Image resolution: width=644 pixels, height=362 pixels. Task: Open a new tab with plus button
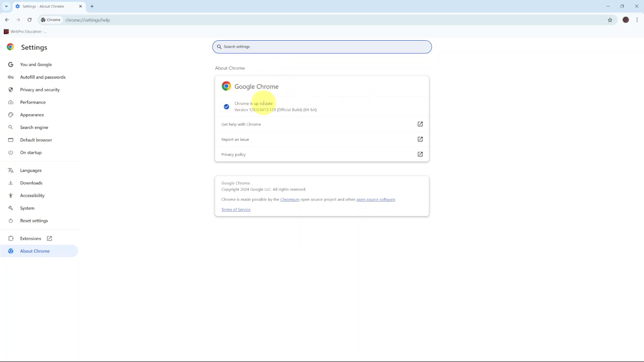point(92,6)
